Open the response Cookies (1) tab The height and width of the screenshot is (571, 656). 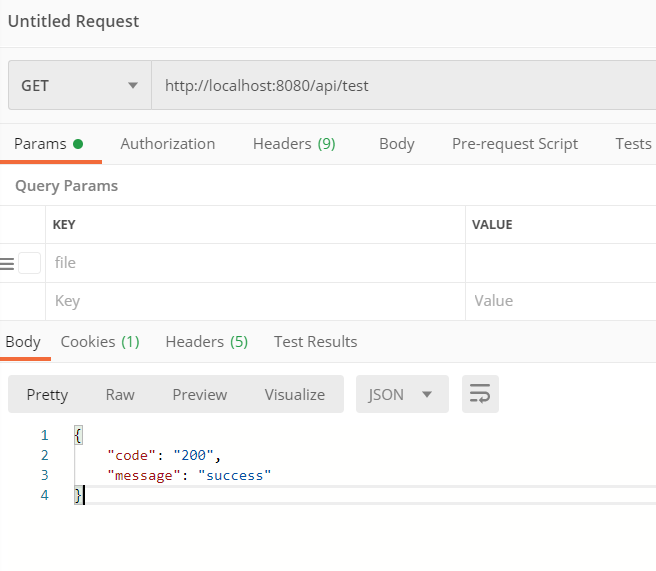point(100,342)
